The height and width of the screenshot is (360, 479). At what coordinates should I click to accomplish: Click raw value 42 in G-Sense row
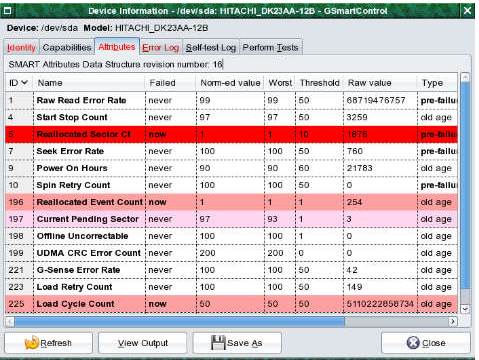pos(352,270)
